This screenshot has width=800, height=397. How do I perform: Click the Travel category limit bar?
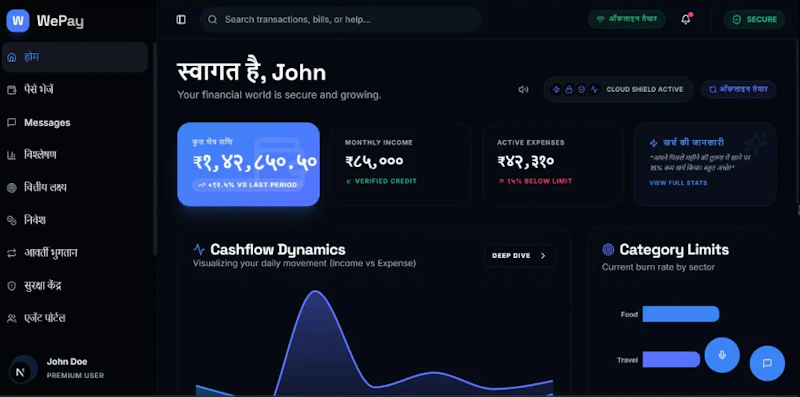point(671,359)
